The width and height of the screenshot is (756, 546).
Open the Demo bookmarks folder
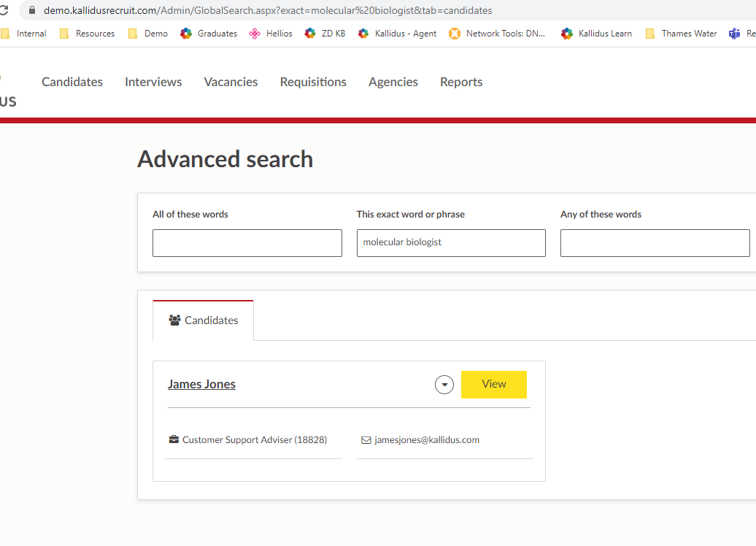point(147,34)
